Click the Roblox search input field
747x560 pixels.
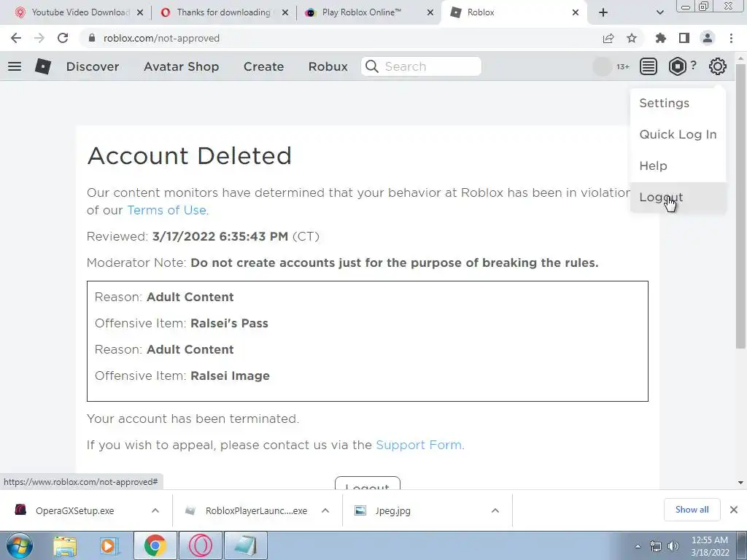421,66
